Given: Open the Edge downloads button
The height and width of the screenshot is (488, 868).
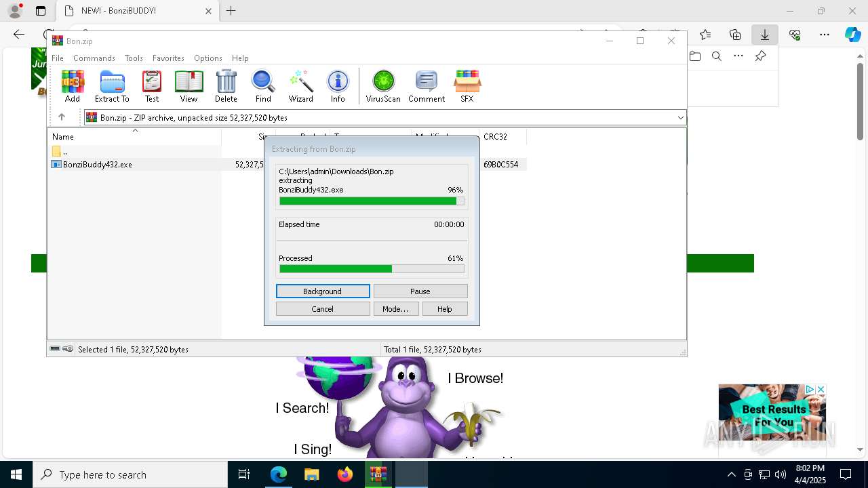Looking at the screenshot, I should (765, 35).
